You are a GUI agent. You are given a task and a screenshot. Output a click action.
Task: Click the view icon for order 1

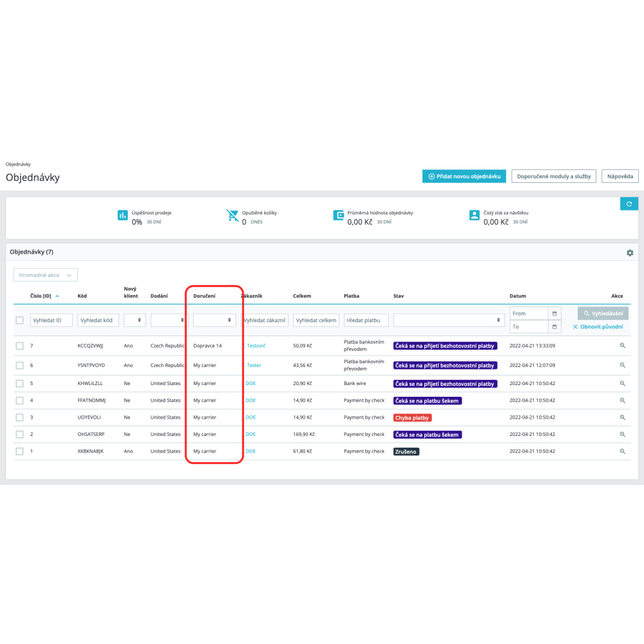[623, 451]
